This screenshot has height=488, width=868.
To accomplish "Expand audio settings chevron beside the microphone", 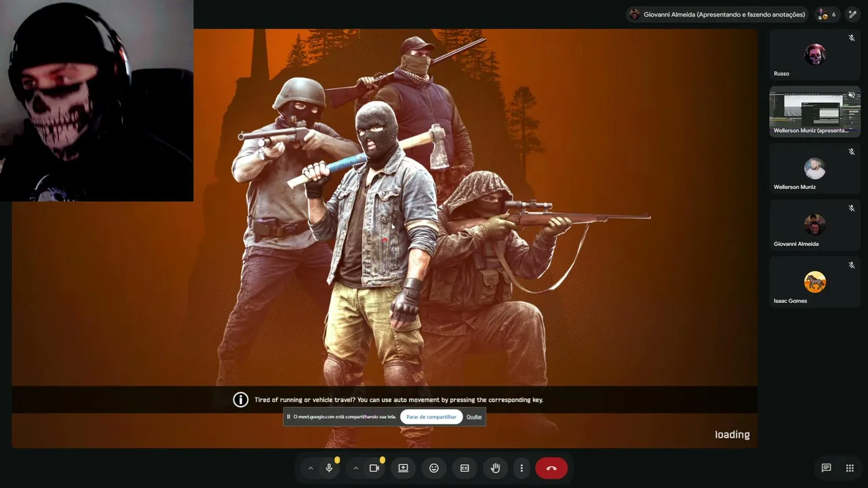I will point(311,468).
